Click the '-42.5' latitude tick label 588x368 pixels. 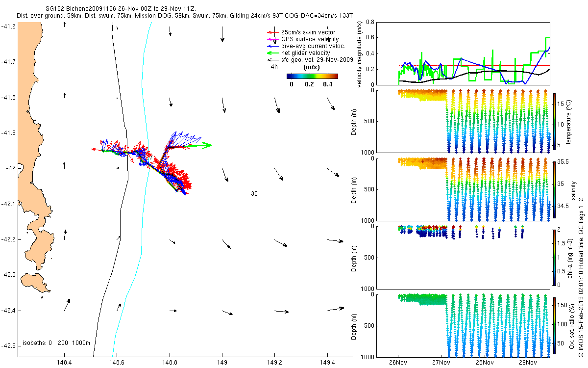coord(8,346)
